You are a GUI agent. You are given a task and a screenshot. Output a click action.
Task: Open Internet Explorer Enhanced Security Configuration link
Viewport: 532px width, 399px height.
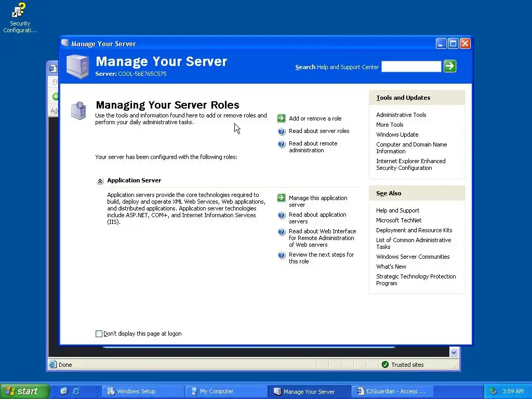click(x=410, y=165)
